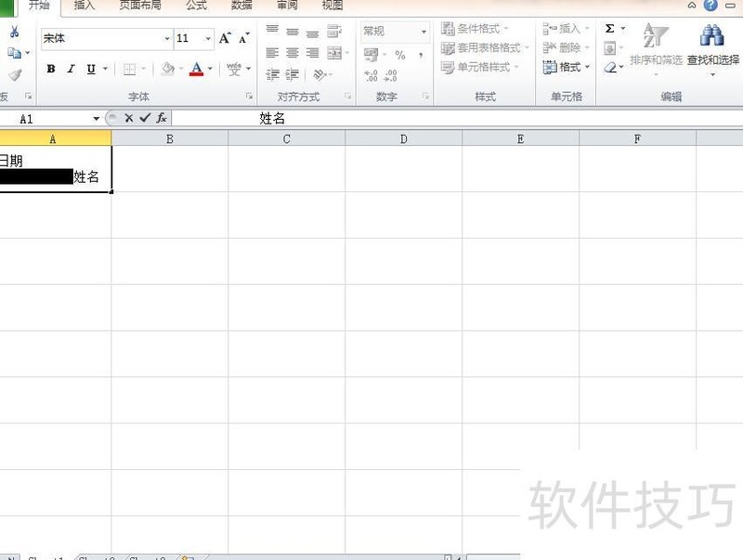743x560 pixels.
Task: Align text right
Action: 312,53
